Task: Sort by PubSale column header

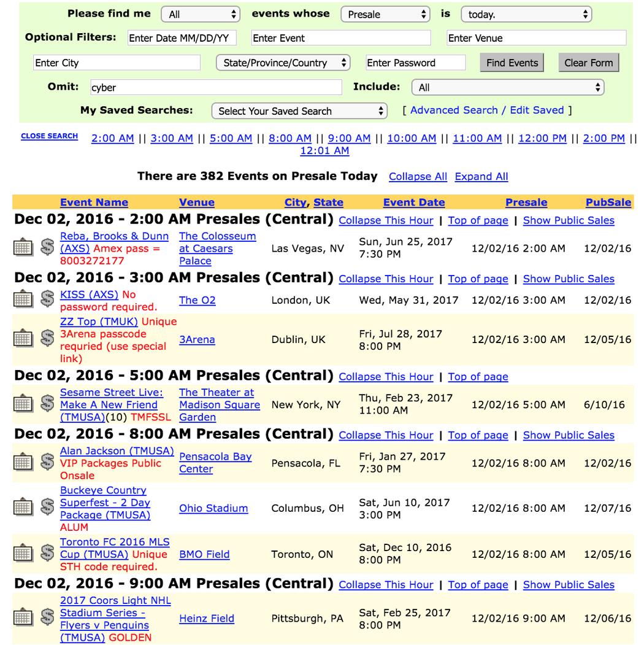Action: click(x=608, y=203)
